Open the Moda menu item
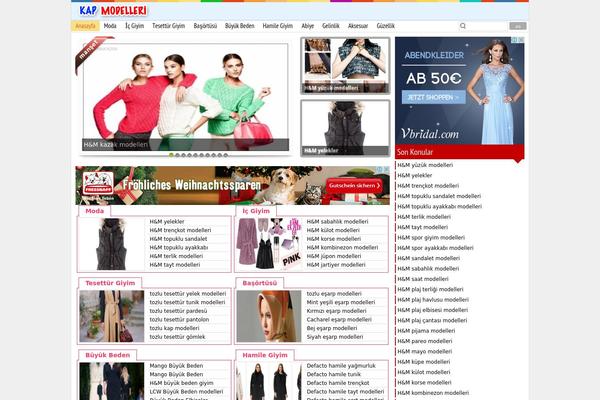Viewport: 600px width, 400px height. coord(110,26)
